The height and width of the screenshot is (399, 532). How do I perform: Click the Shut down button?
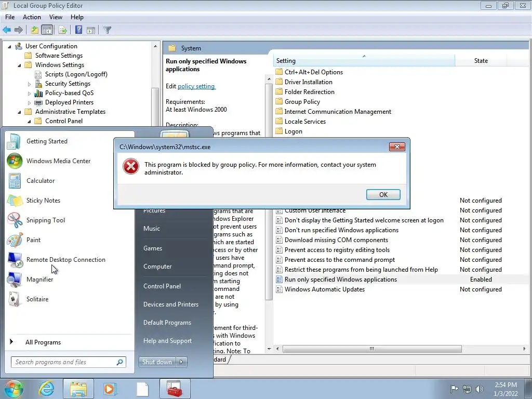tap(157, 362)
